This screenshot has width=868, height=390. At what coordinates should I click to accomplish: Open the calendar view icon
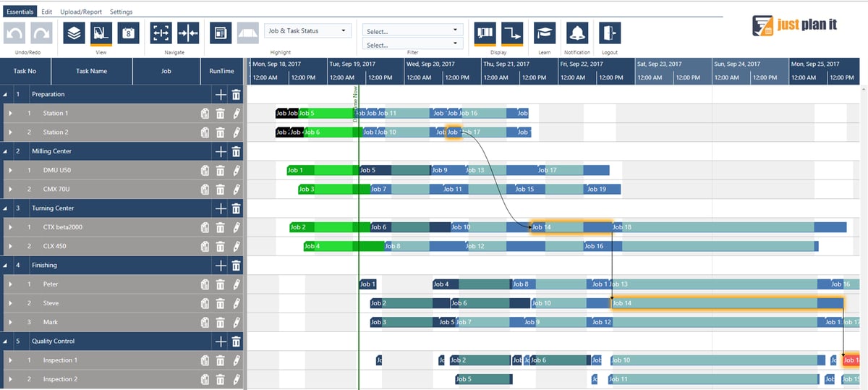coord(127,33)
